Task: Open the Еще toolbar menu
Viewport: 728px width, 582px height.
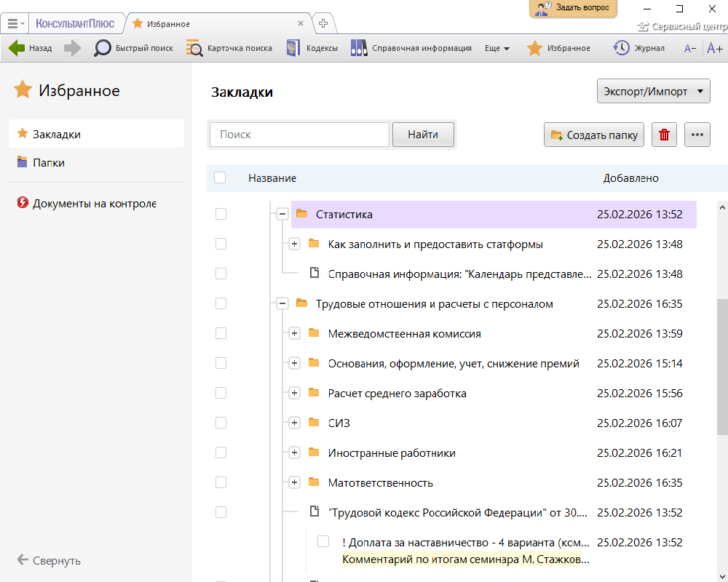Action: click(496, 48)
